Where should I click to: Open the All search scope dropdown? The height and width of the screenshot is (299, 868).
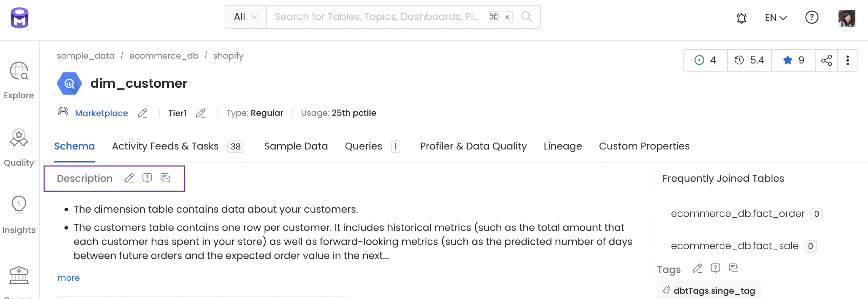(x=245, y=16)
